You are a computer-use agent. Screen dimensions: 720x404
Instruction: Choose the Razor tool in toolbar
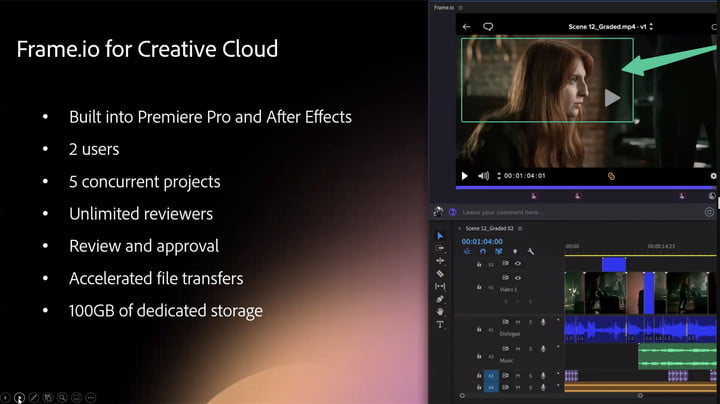tap(440, 273)
